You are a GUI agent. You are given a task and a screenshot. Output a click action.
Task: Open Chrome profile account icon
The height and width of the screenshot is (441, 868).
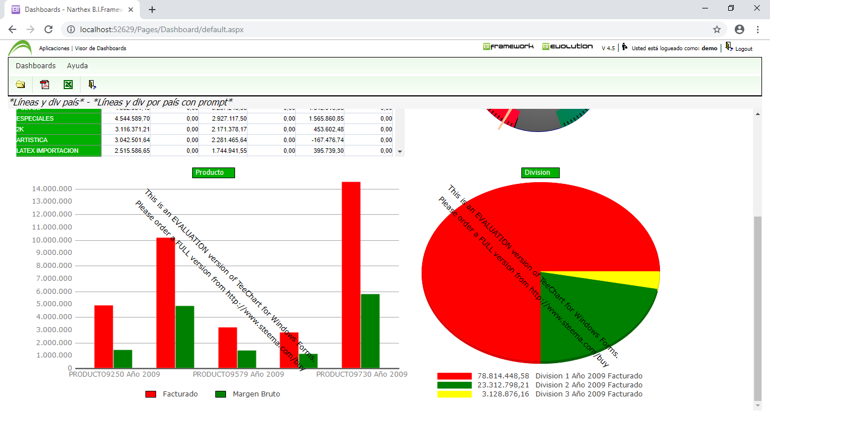point(739,29)
